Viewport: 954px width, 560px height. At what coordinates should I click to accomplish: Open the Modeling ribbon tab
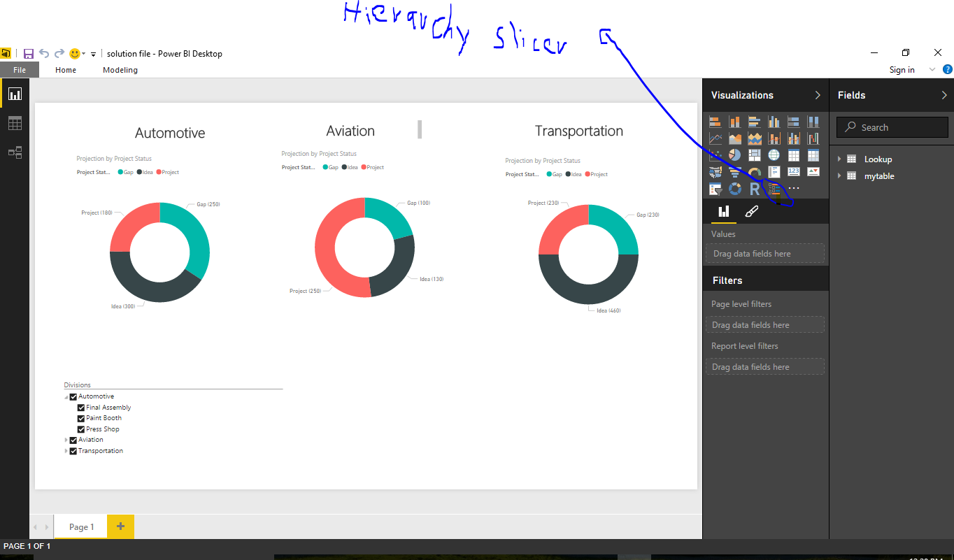(120, 70)
